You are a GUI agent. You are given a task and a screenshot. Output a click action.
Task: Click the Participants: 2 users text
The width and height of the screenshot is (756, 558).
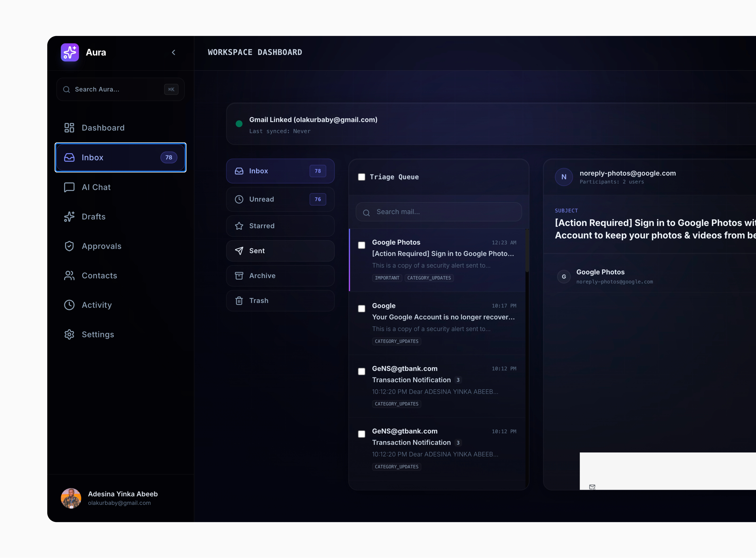[612, 182]
